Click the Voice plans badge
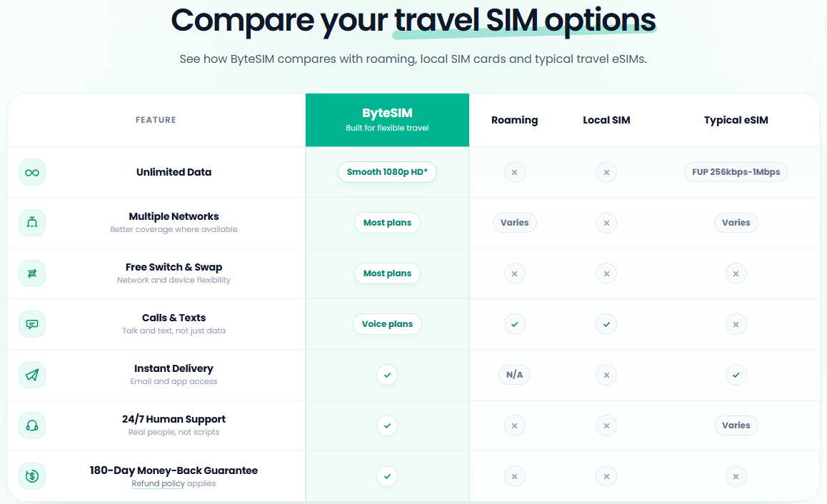 coord(387,323)
